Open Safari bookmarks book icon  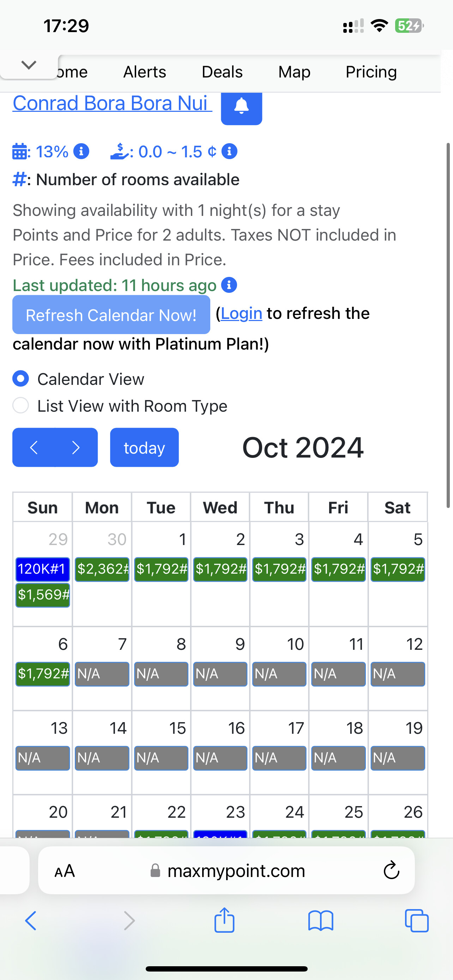pyautogui.click(x=321, y=921)
